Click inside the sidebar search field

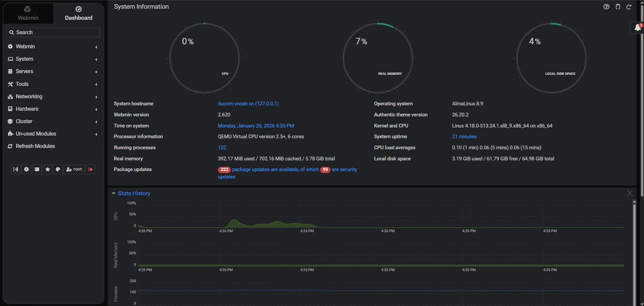click(53, 32)
